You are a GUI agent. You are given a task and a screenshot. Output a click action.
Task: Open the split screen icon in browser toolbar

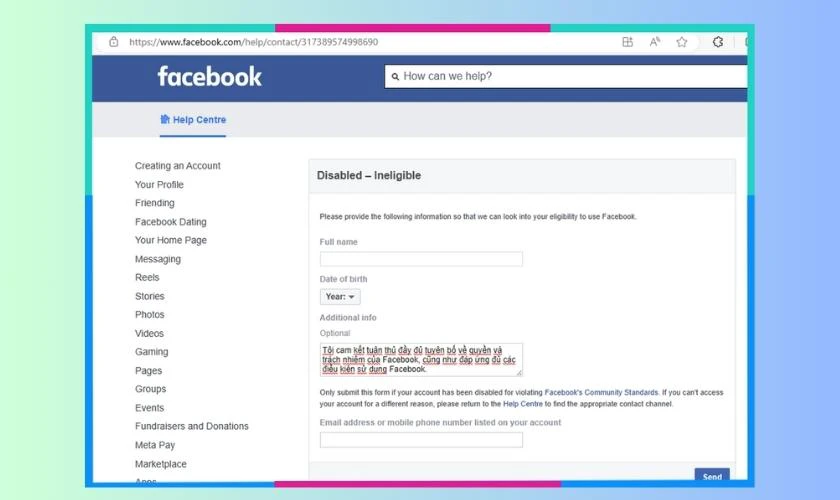627,42
